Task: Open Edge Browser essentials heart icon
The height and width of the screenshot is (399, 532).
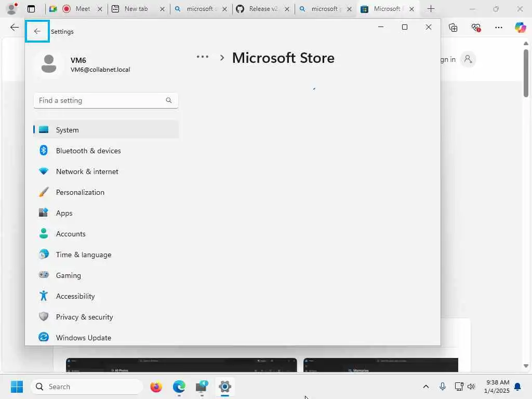Action: pyautogui.click(x=476, y=28)
